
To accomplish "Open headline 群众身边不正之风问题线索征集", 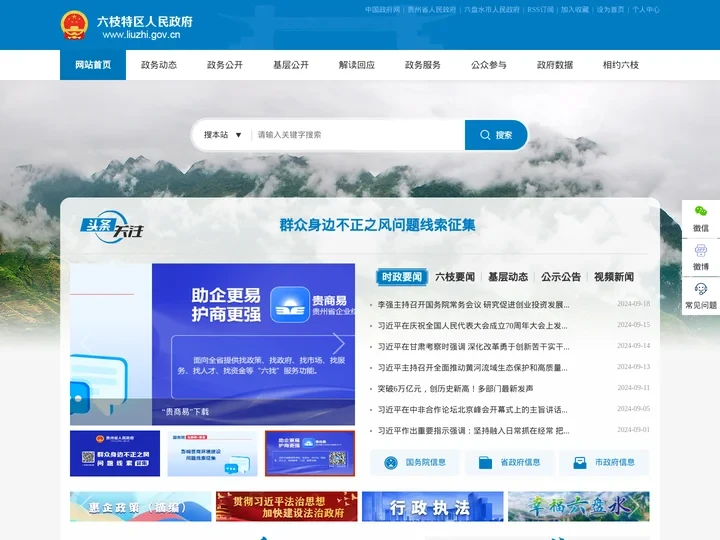I will [x=377, y=225].
